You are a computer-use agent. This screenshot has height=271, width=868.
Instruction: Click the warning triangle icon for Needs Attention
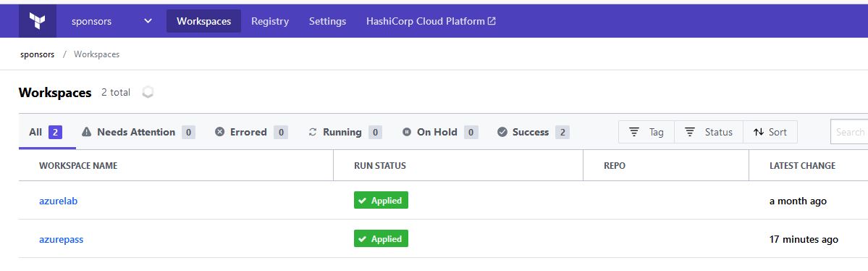(86, 132)
